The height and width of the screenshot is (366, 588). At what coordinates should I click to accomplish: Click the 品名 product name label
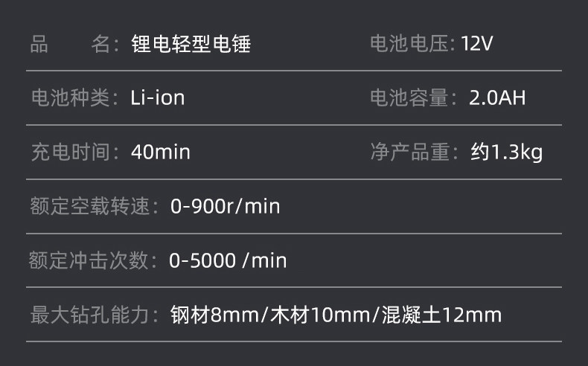[70, 44]
